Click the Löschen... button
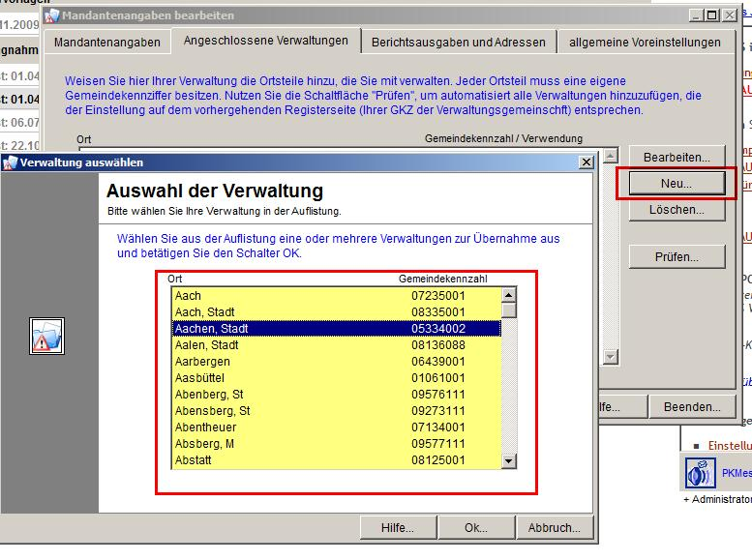Image resolution: width=752 pixels, height=560 pixels. pyautogui.click(x=677, y=209)
